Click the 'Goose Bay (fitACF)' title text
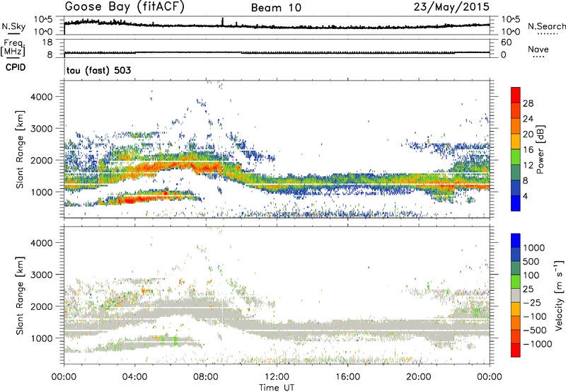566x392 pixels. tap(125, 7)
